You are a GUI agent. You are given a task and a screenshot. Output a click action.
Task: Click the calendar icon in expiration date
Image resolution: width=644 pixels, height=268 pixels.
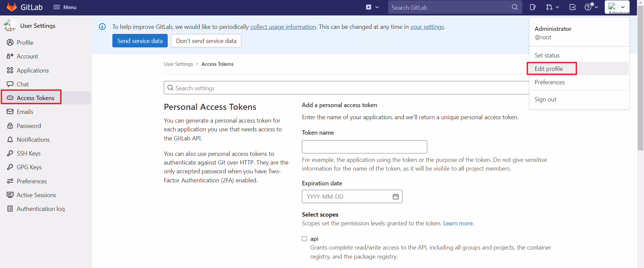coord(396,196)
